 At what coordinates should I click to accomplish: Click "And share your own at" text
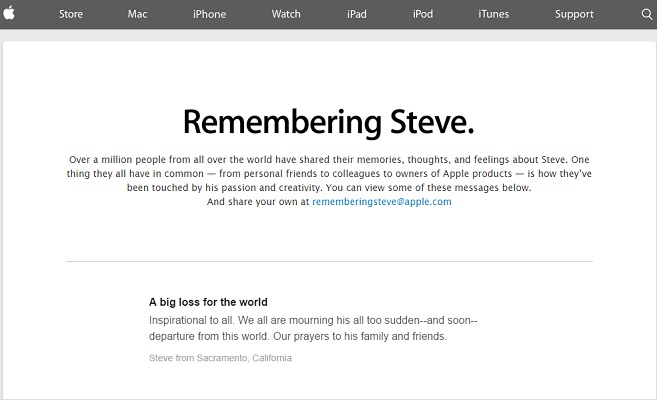tap(258, 201)
